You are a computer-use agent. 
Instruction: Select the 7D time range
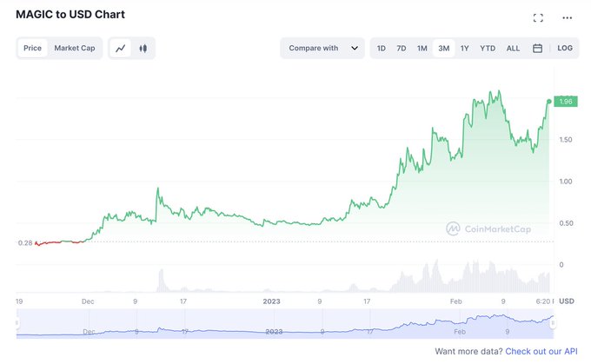click(402, 49)
